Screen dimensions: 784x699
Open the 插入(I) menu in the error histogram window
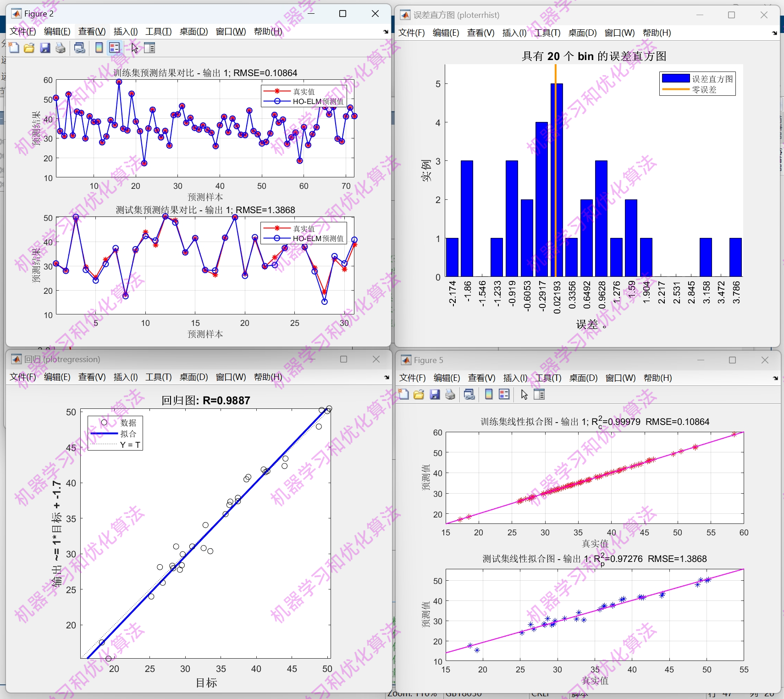pos(514,33)
